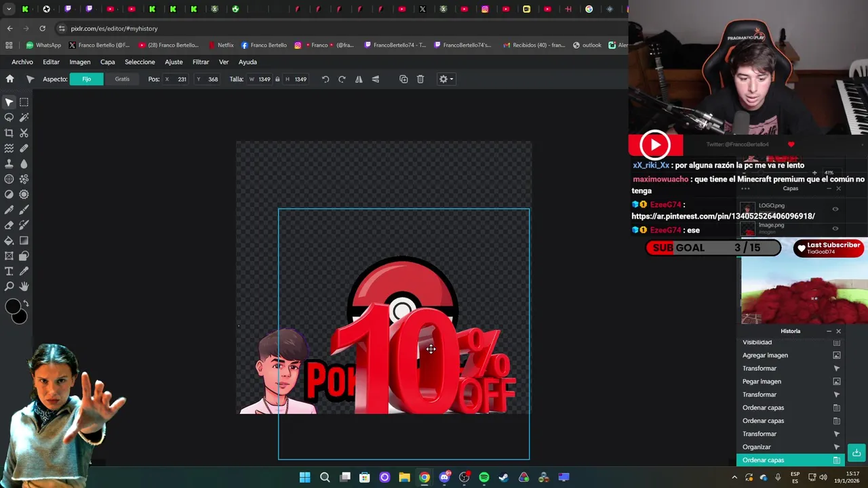The image size is (868, 488).
Task: Delete layer with trash icon
Action: [x=420, y=79]
